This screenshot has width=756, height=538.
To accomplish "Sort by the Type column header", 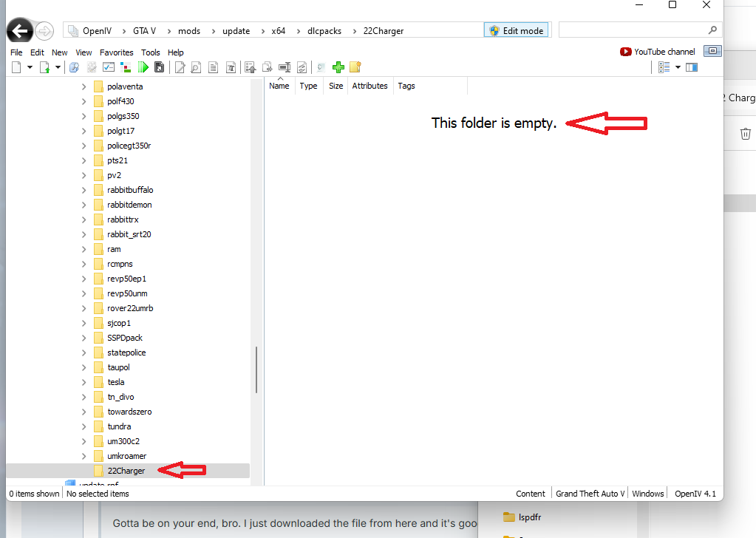I will point(309,86).
